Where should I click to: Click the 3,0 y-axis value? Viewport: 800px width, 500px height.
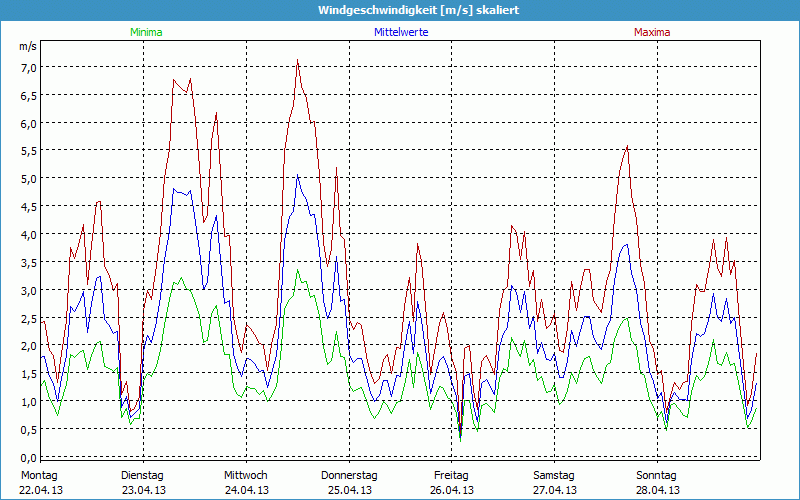[x=28, y=290]
